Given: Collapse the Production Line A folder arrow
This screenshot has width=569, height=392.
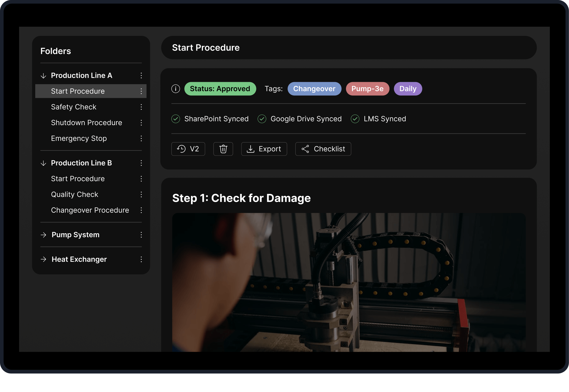Looking at the screenshot, I should (44, 76).
